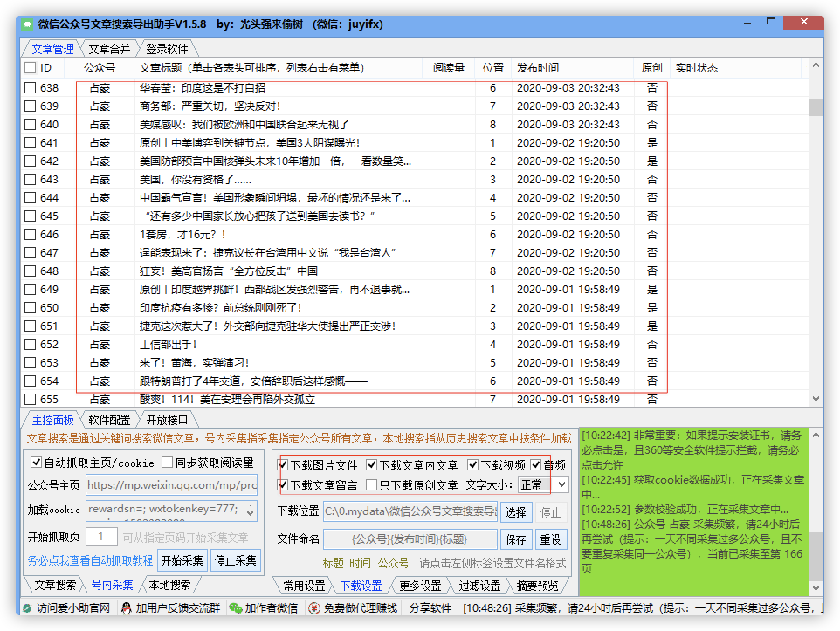Click the QQ penguin icon beside 加用户反馈交流群
Screen dimensions: 840x631
pyautogui.click(x=126, y=608)
